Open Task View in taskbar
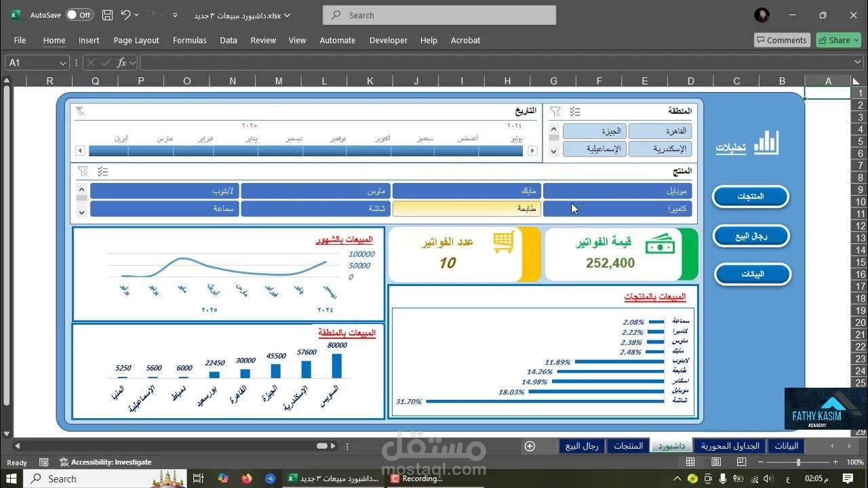This screenshot has width=868, height=488. [x=198, y=479]
